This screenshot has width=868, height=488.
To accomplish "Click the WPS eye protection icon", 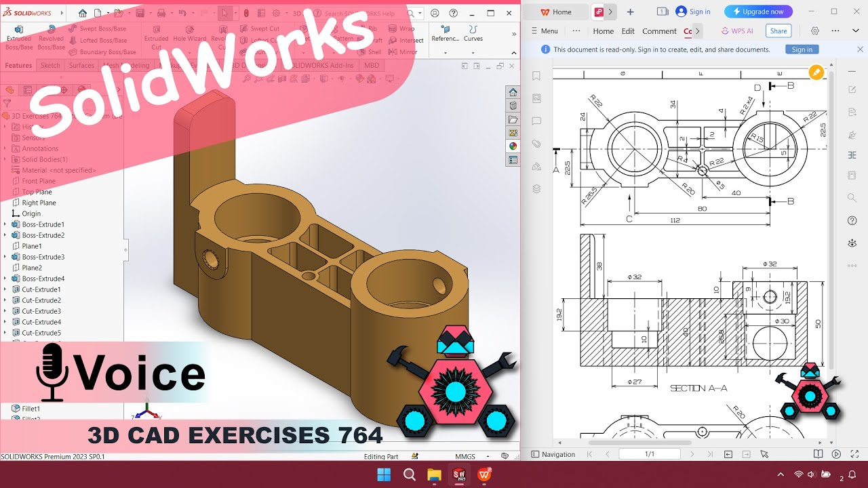I will pyautogui.click(x=852, y=243).
